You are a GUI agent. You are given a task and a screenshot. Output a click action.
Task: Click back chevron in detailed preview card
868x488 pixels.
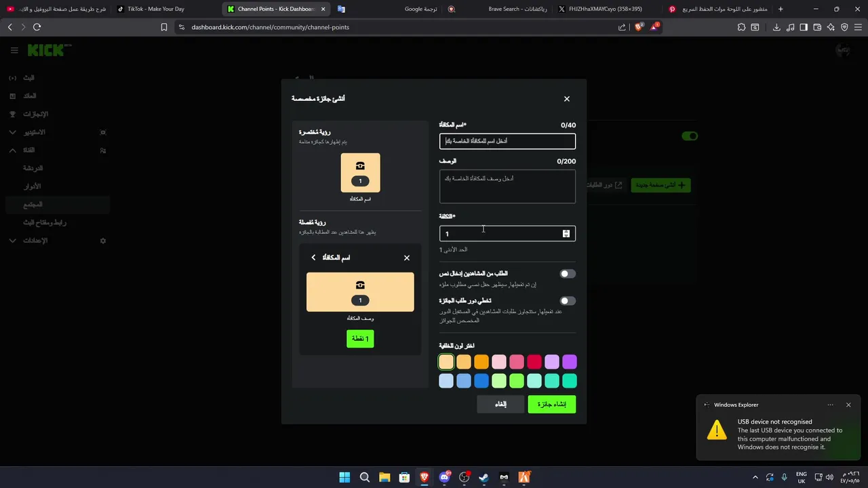click(x=313, y=258)
